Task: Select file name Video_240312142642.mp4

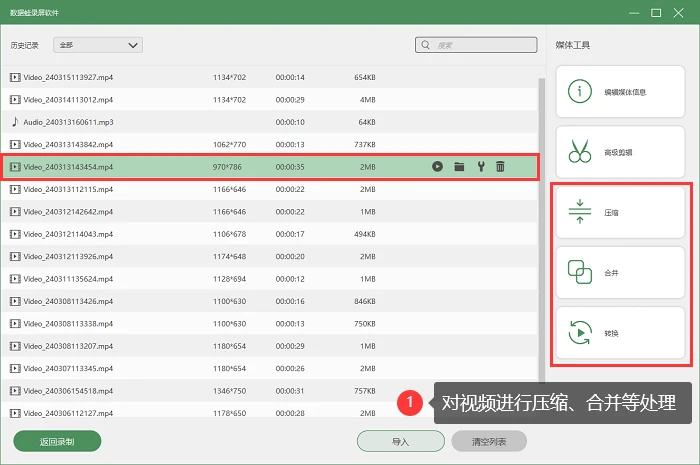Action: pos(68,212)
